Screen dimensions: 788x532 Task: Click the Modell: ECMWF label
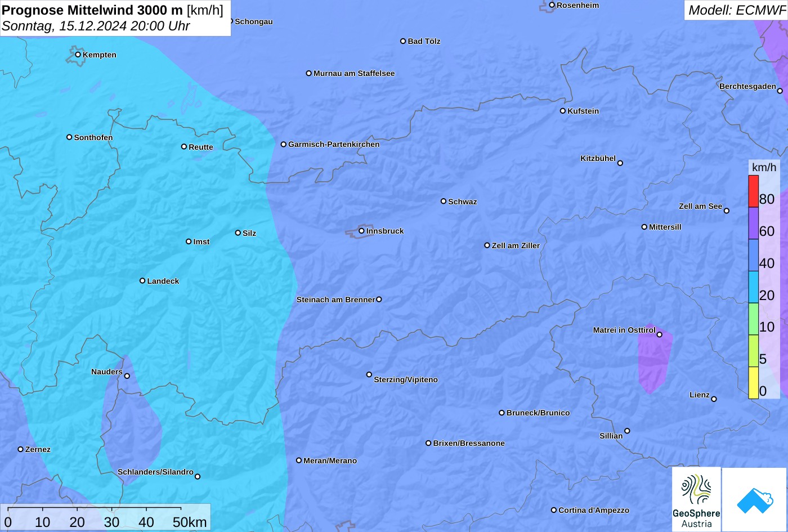point(737,10)
